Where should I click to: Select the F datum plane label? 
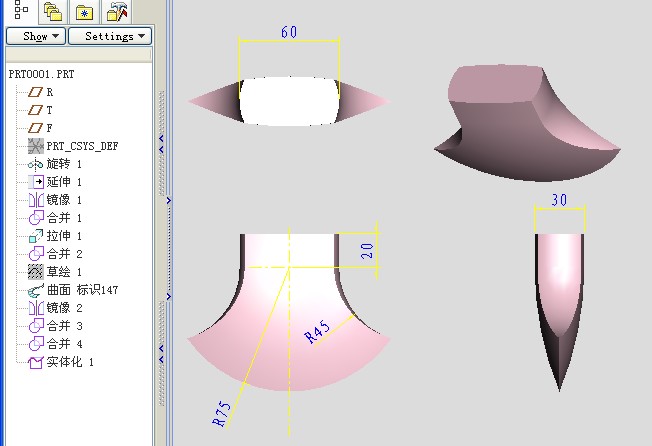click(x=49, y=128)
